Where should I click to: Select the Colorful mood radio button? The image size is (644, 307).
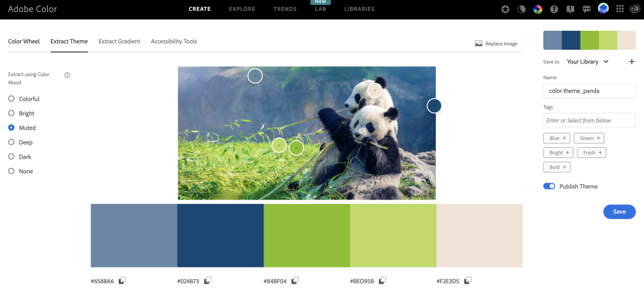coord(11,99)
